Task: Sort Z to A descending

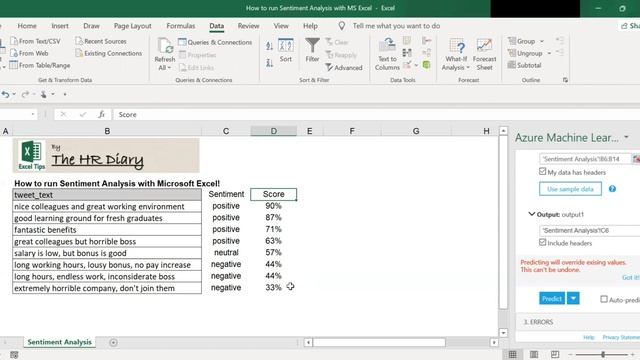Action: (269, 63)
